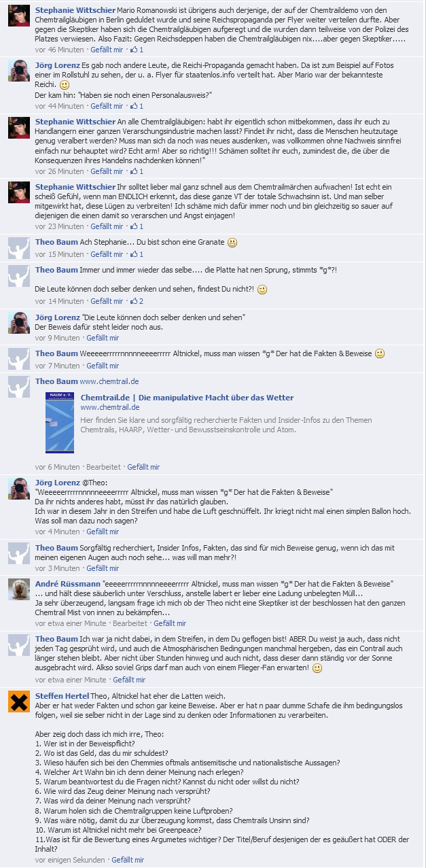
Task: Like Steffen Hertel's comment via 'Gefällt mir'
Action: (x=128, y=860)
